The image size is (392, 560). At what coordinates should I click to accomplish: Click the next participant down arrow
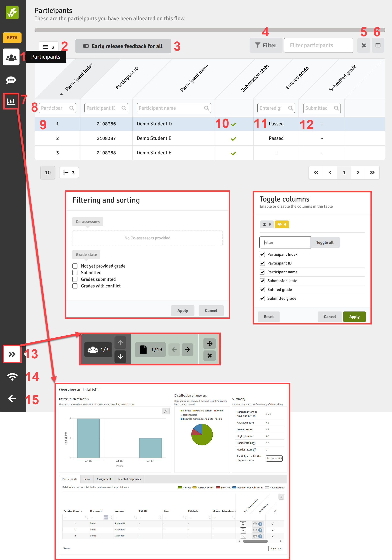tap(120, 356)
